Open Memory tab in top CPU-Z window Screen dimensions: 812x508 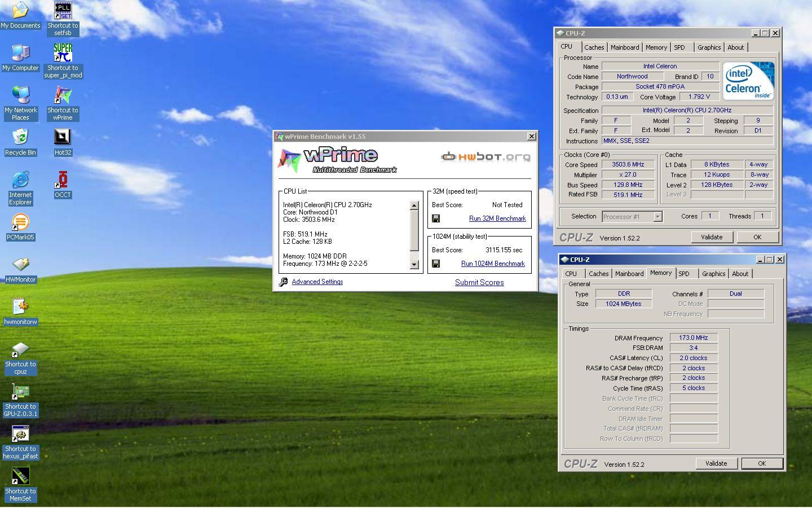point(656,47)
